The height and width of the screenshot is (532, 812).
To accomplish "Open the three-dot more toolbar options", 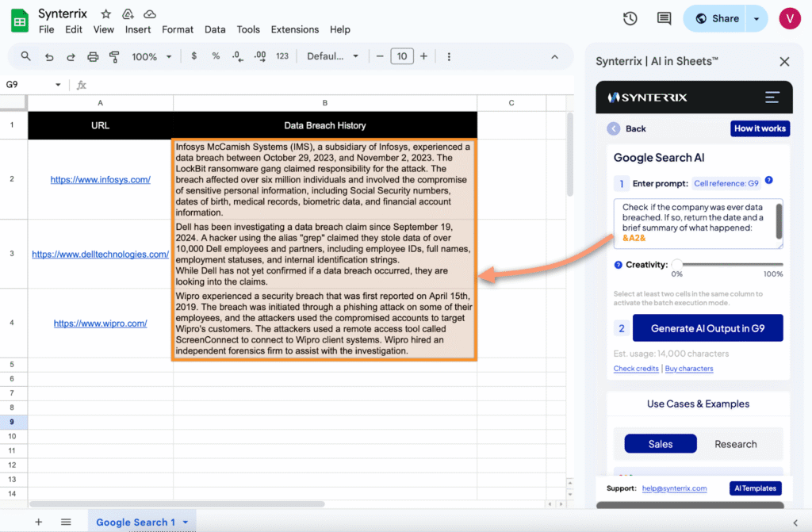I will point(449,56).
